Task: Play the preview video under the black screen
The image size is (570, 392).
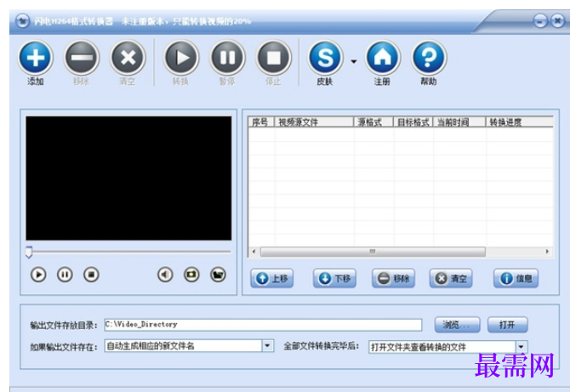Action: [x=38, y=275]
